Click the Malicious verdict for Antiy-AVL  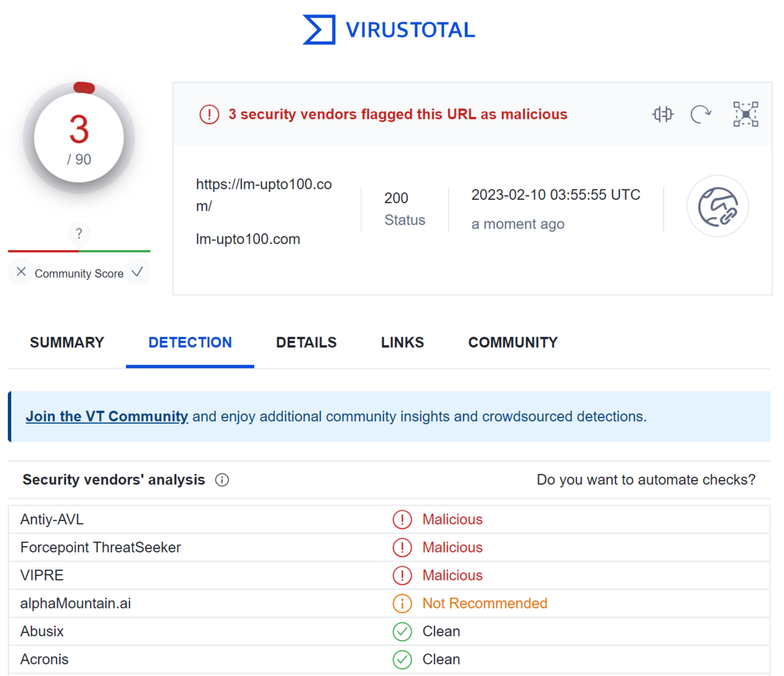click(453, 519)
